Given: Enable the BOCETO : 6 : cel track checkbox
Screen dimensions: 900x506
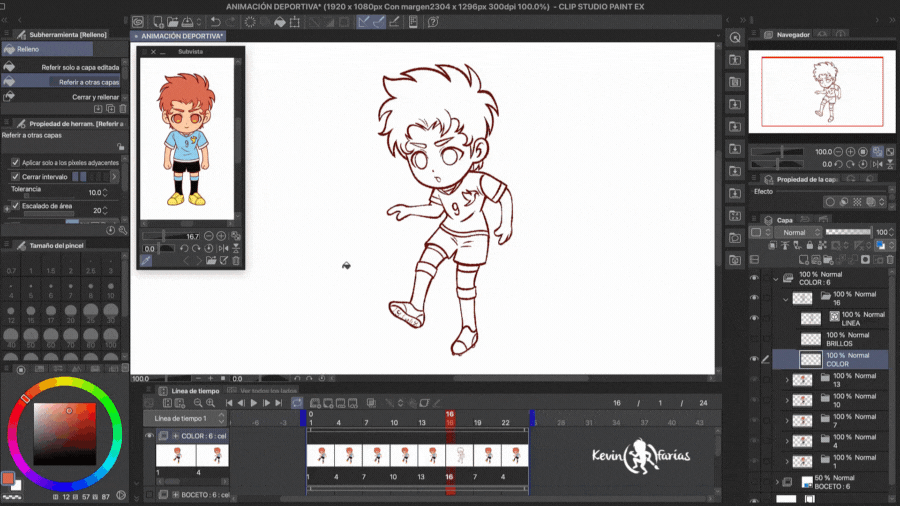Looking at the screenshot, I should [x=149, y=495].
